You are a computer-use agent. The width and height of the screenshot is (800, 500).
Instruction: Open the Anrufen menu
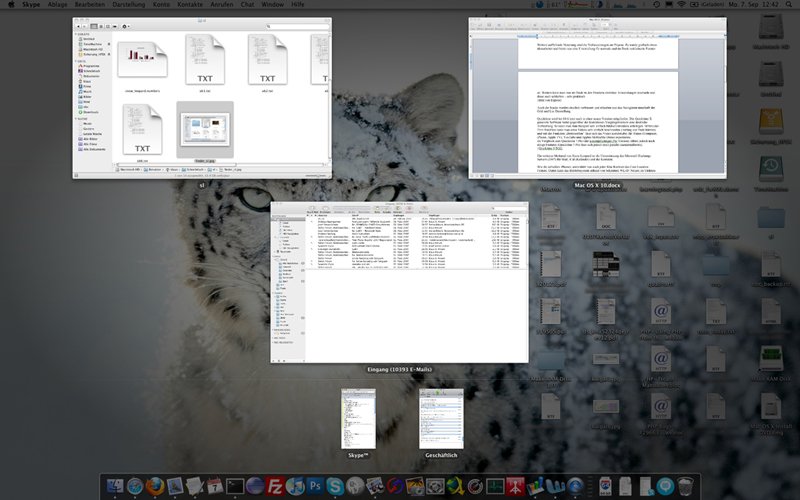click(222, 4)
